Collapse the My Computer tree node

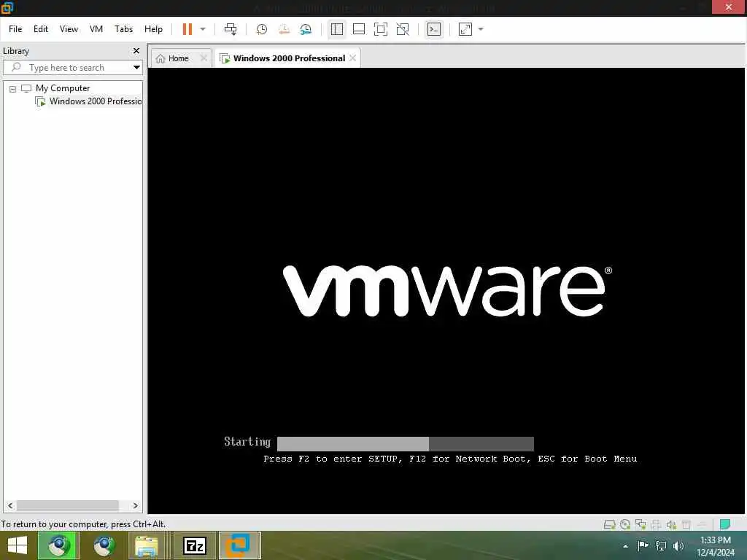click(x=13, y=88)
